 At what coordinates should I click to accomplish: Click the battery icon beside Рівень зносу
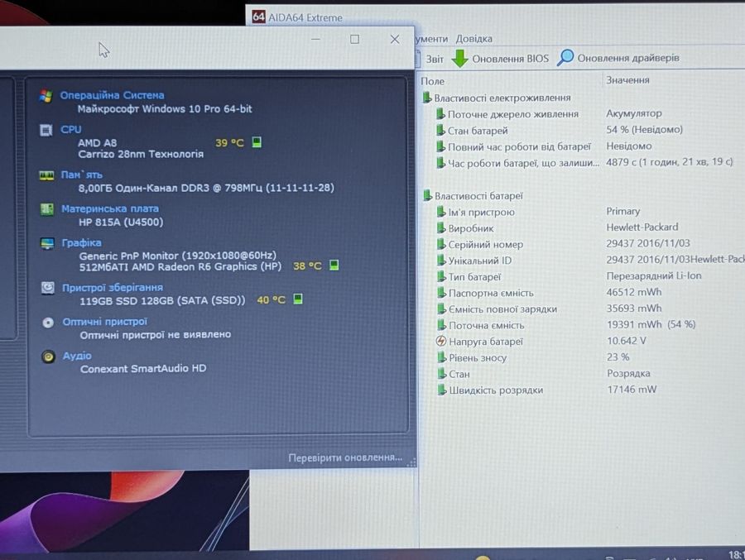click(x=441, y=357)
